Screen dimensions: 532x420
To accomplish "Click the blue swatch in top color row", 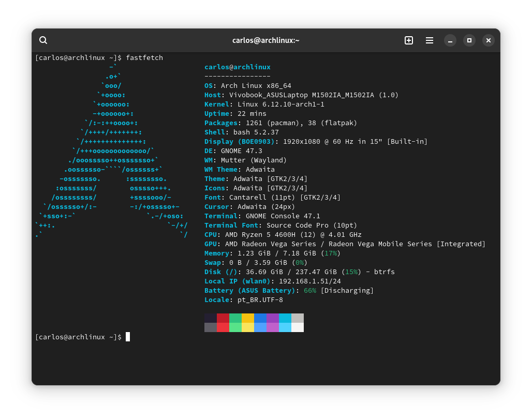I will point(260,318).
